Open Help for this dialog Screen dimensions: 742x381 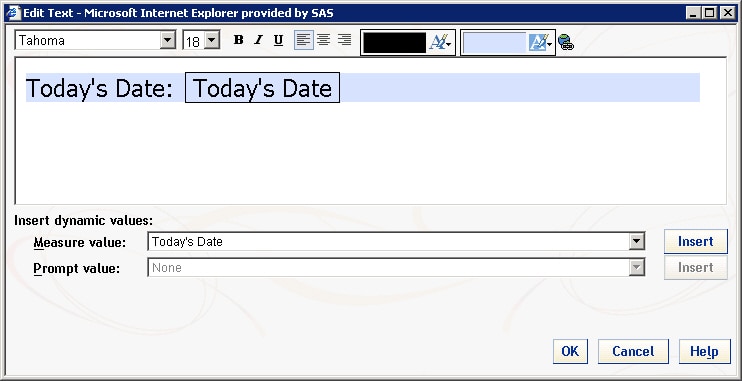point(705,351)
